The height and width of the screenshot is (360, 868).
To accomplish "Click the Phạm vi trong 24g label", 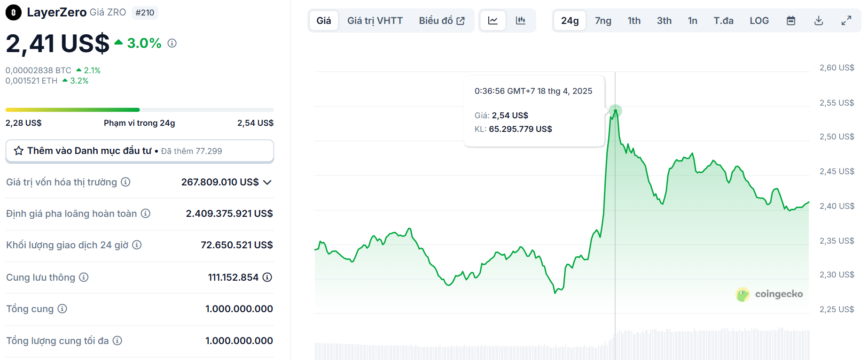I will (x=140, y=123).
